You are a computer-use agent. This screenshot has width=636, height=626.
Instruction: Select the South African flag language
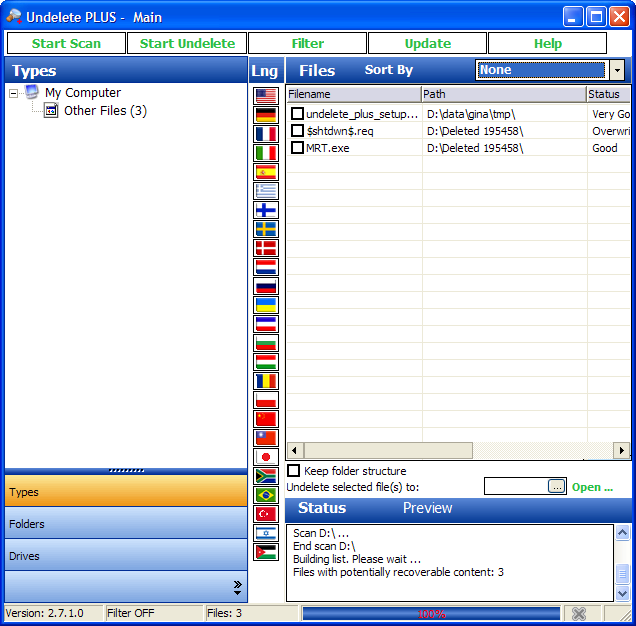click(266, 476)
